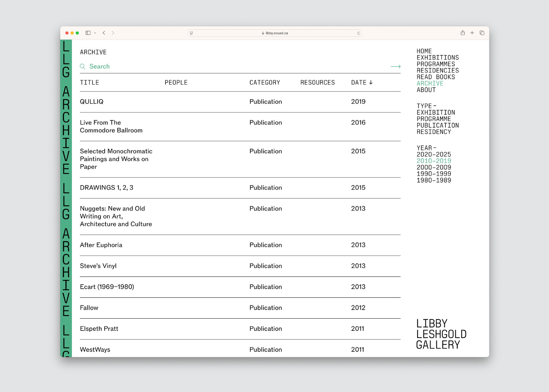Click the magnifying glass search icon
The height and width of the screenshot is (392, 549).
(x=83, y=67)
